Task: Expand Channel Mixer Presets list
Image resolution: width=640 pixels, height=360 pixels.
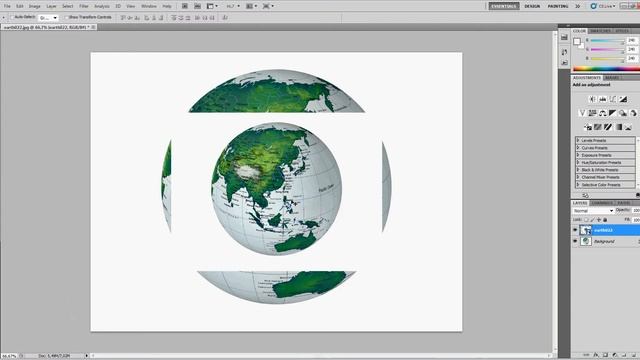Action: (578, 177)
